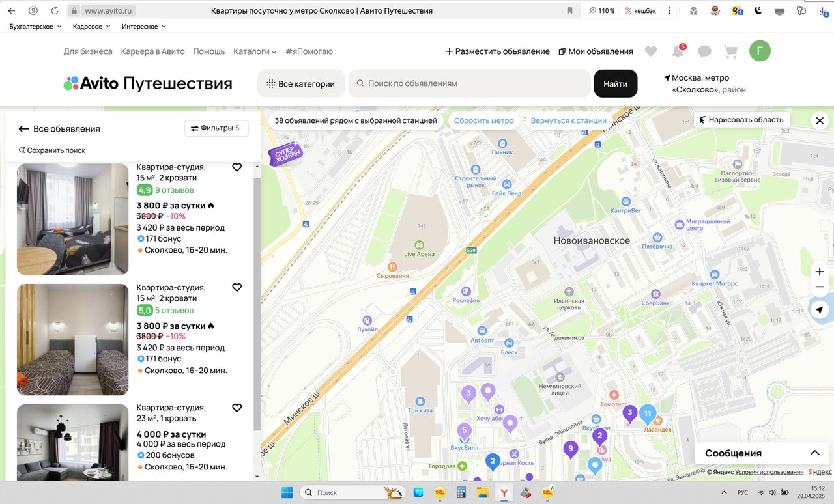Open first studio listing photo thumbnail
834x504 pixels.
point(73,219)
